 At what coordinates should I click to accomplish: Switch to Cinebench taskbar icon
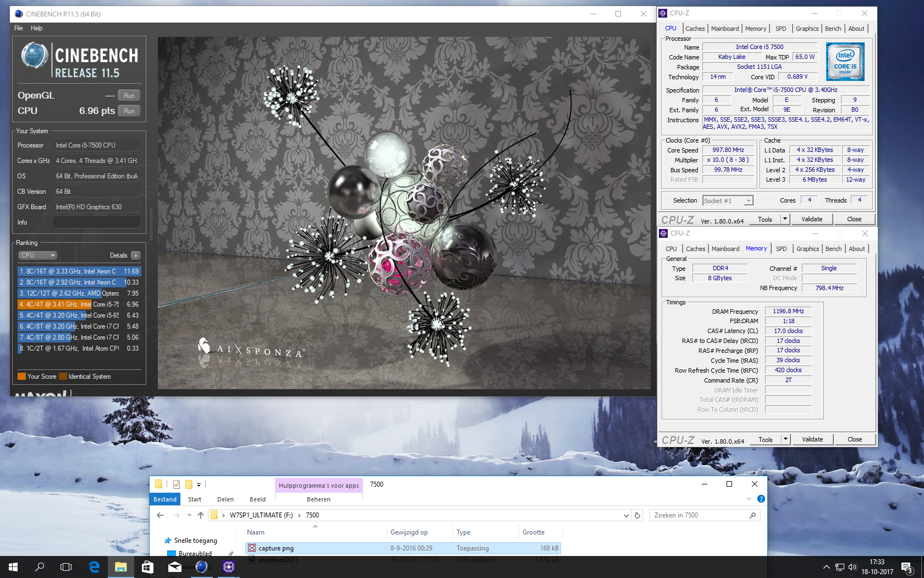point(201,567)
